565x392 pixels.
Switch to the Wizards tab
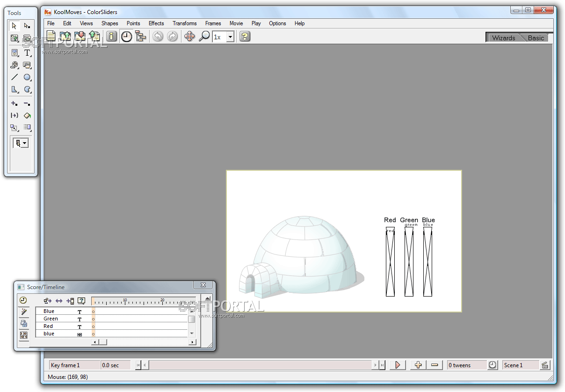point(503,38)
